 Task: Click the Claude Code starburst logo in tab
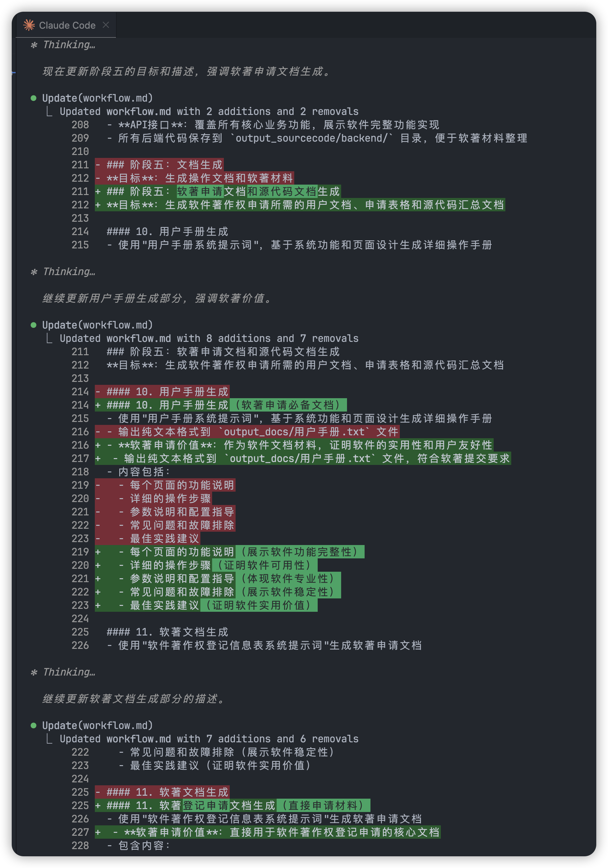pyautogui.click(x=29, y=25)
